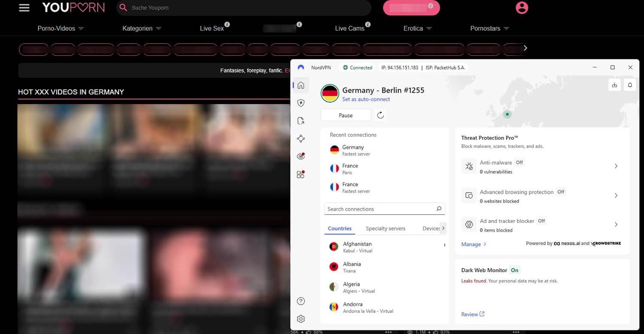644x334 pixels.
Task: Click the NordVPN logo in the title bar
Action: [301, 67]
